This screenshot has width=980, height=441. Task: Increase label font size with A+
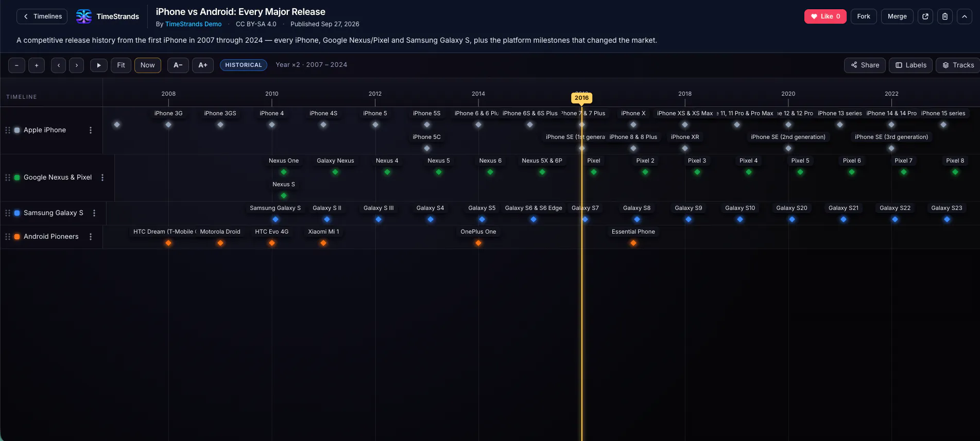click(203, 65)
